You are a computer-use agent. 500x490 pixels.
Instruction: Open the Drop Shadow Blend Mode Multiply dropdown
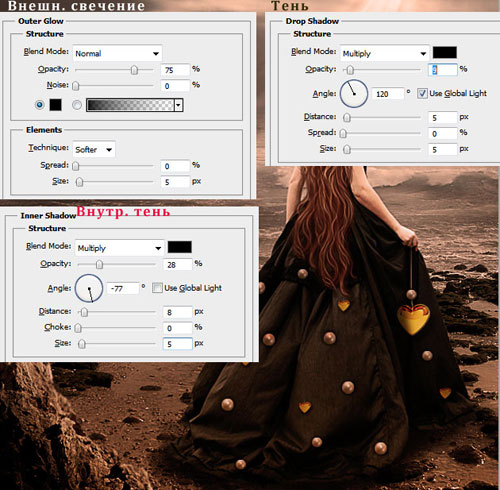[x=384, y=53]
